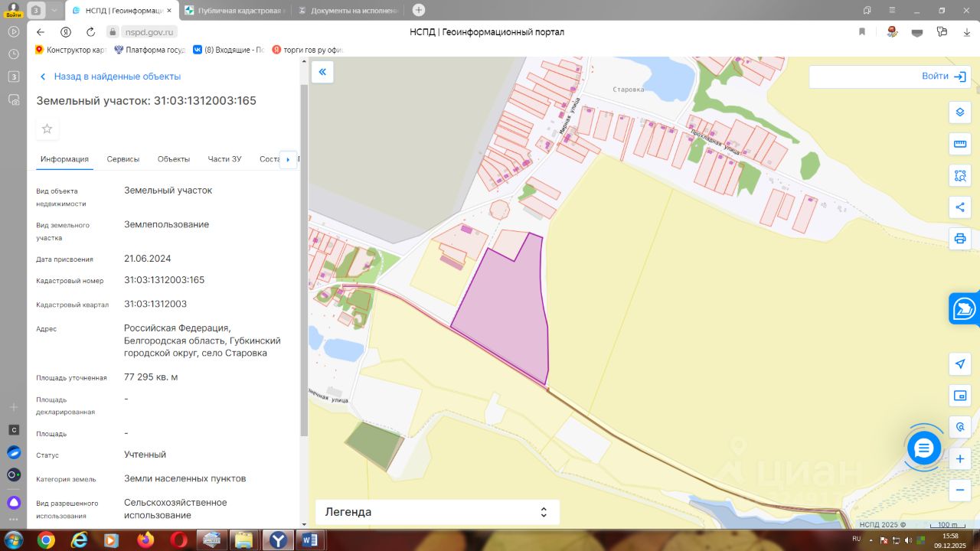Open browser downloads
Image resolution: width=980 pixels, height=551 pixels.
coord(967,32)
